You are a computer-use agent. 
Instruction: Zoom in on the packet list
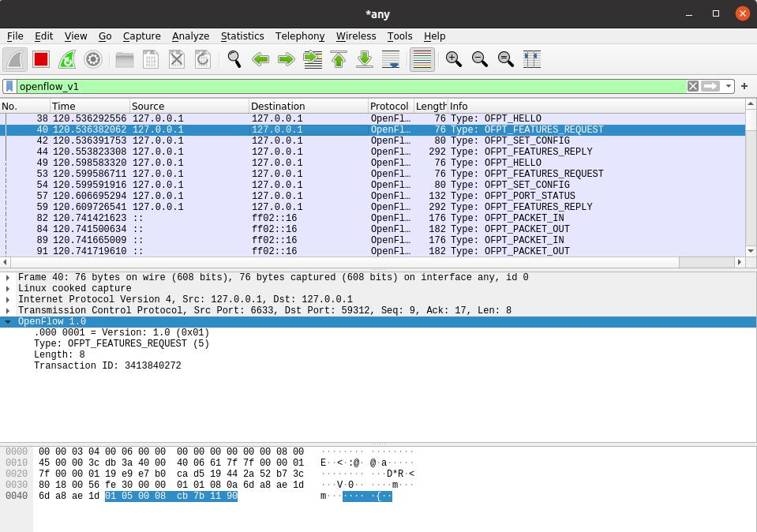click(452, 59)
